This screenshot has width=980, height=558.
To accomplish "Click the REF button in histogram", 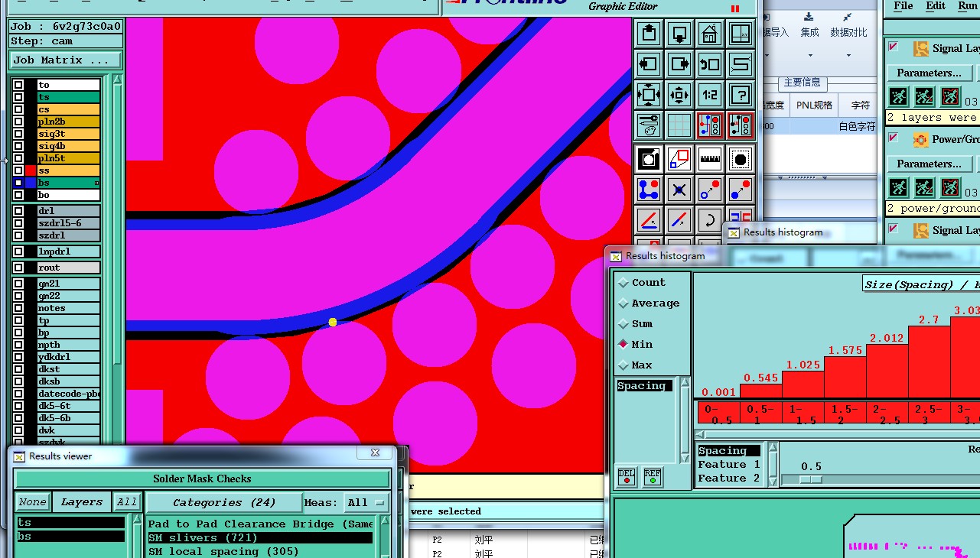I will pyautogui.click(x=653, y=477).
